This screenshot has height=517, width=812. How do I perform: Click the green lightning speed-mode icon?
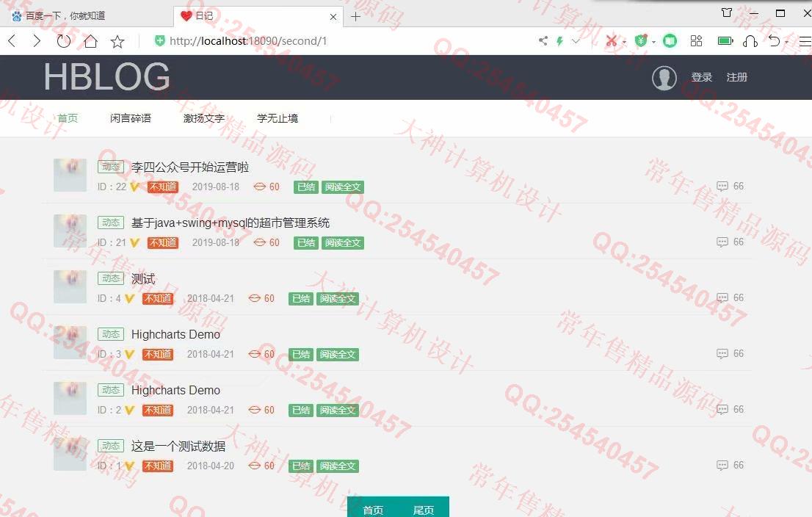(x=559, y=41)
